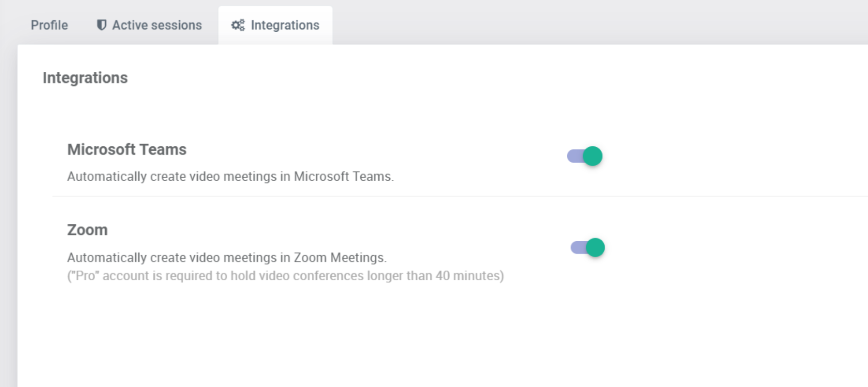The image size is (868, 387).
Task: Disable the Microsoft Teams integration toggle
Action: (x=585, y=156)
